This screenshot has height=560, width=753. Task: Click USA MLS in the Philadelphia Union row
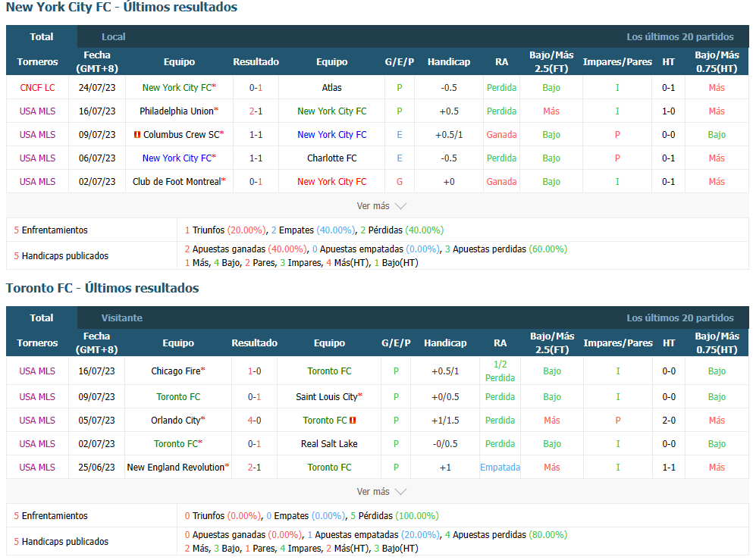point(37,111)
